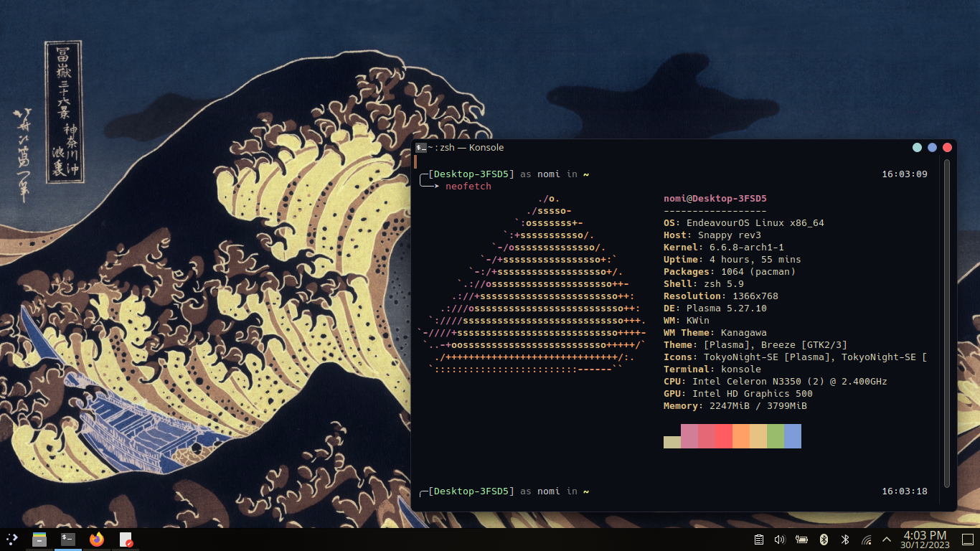Open battery and power tray icon

801,540
